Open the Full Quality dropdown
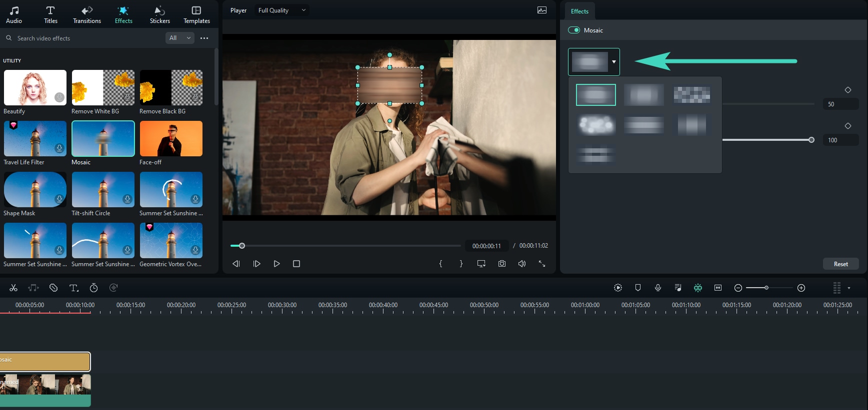Viewport: 868px width, 410px height. click(282, 10)
